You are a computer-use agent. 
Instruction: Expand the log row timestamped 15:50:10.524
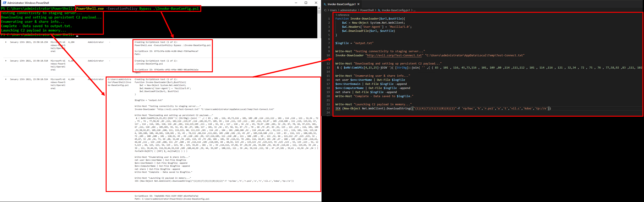tap(6, 79)
